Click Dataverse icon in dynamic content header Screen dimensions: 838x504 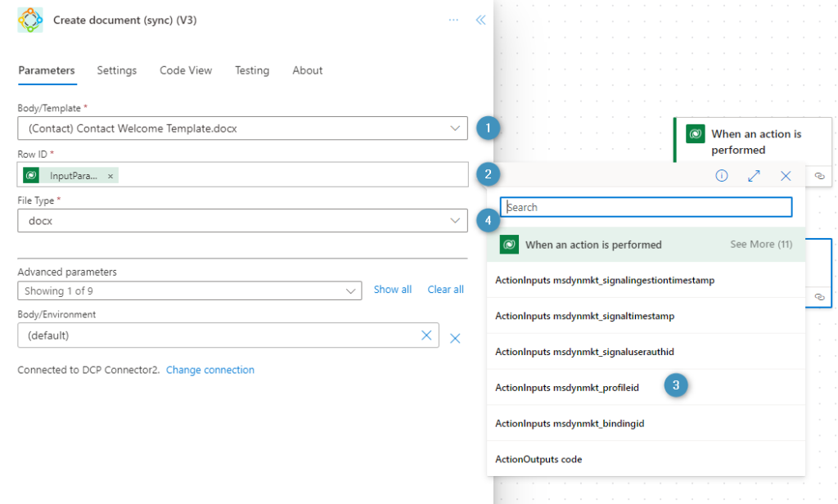coord(509,245)
